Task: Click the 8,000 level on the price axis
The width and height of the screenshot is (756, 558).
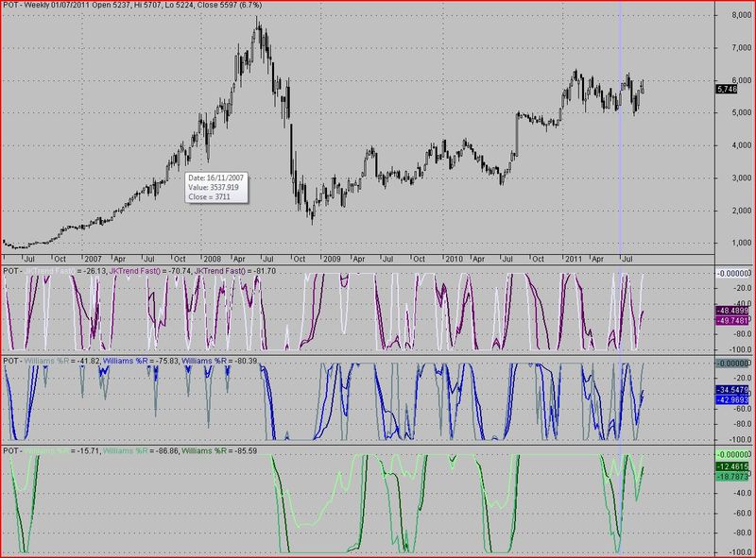Action: click(729, 16)
